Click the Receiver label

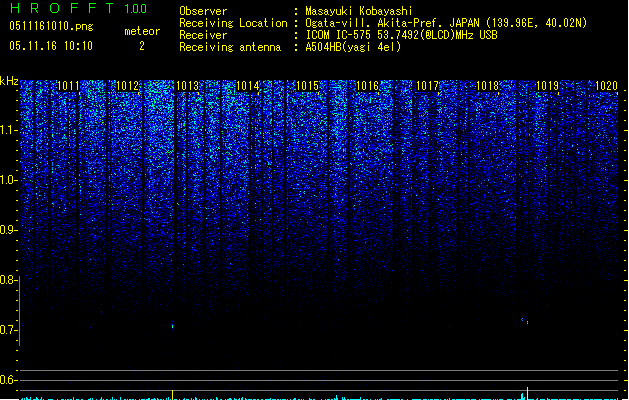pos(203,35)
